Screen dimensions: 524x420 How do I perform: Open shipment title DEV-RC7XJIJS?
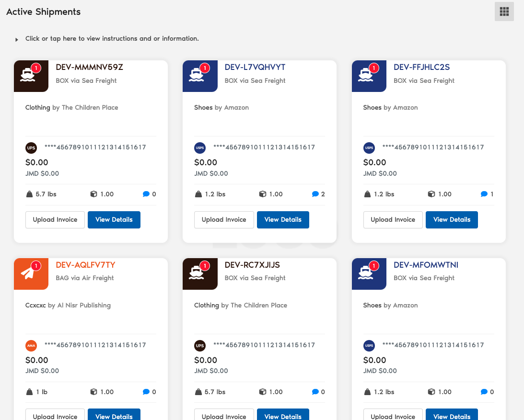tap(252, 265)
